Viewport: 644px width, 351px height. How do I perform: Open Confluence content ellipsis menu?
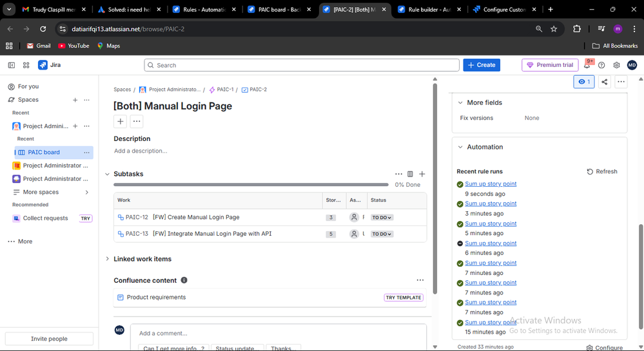(x=420, y=280)
